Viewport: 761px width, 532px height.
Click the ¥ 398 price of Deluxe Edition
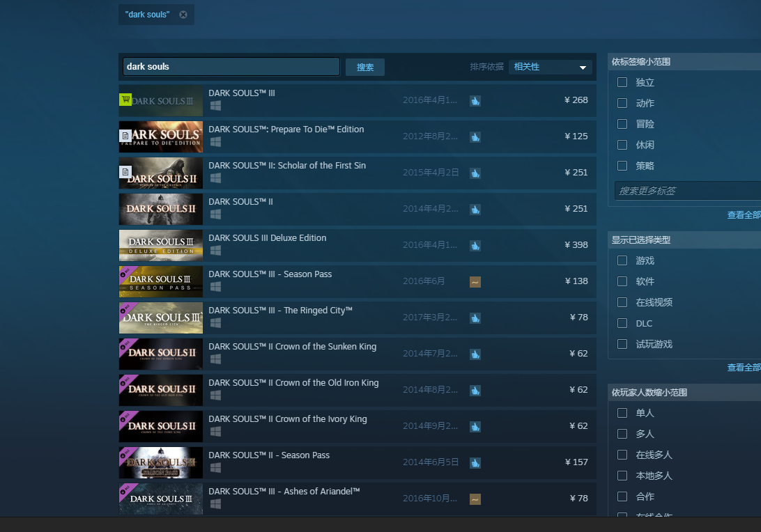(576, 245)
